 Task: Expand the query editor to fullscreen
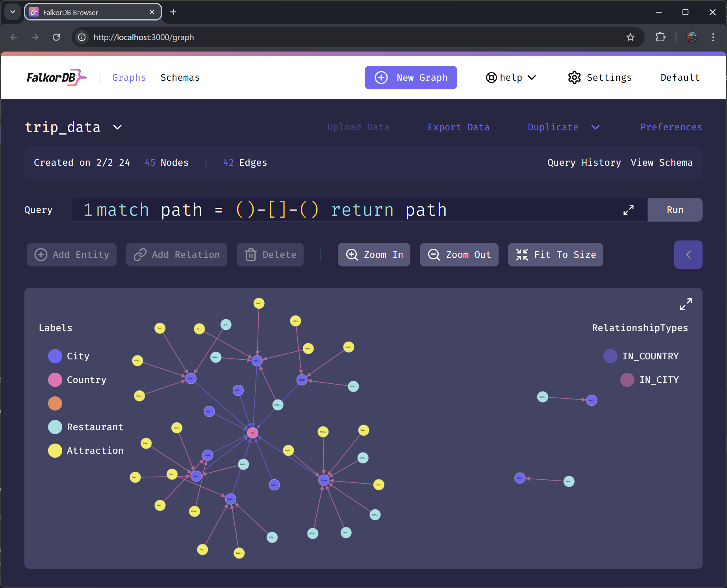tap(628, 210)
